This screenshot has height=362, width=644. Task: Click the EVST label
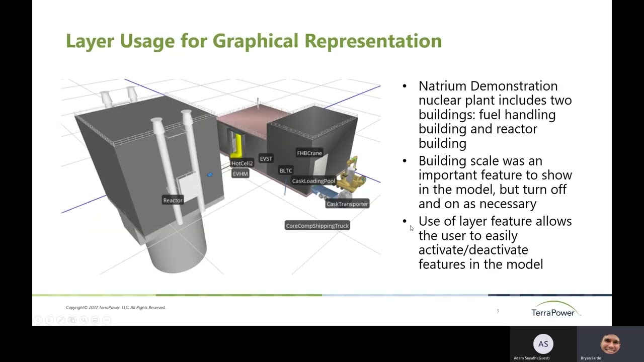click(x=266, y=159)
